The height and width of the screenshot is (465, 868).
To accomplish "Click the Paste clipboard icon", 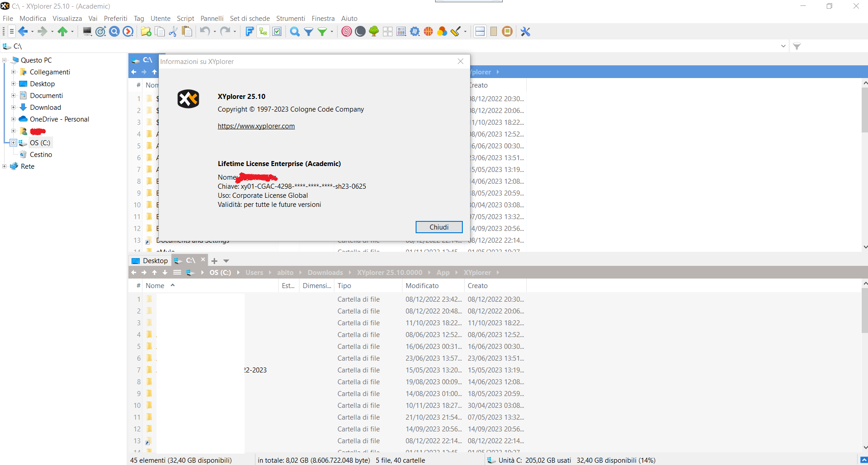I will (x=186, y=31).
